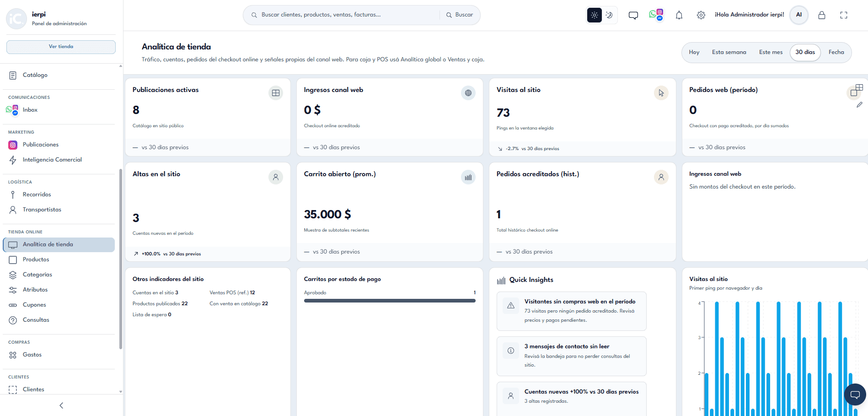Open Categorías in the sidebar
Screen dimensions: 868x416
tap(59, 275)
